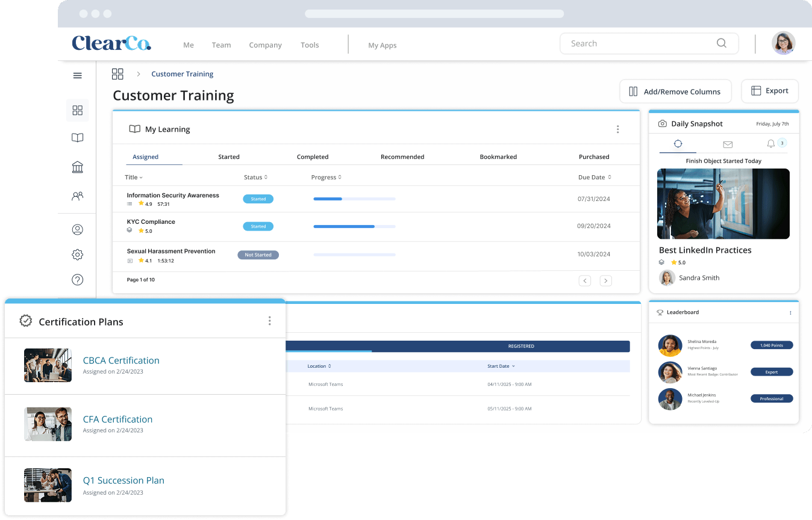Open the notifications bell in Daily Snapshot

771,144
